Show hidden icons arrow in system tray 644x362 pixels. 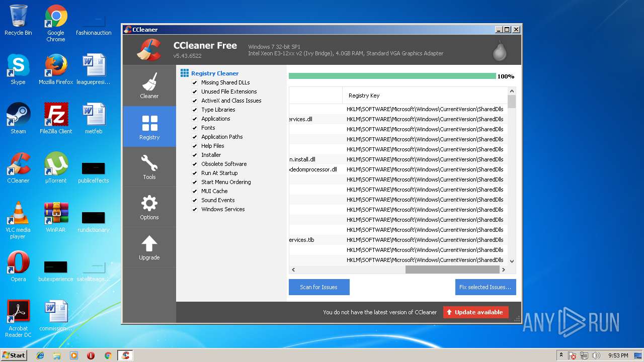pyautogui.click(x=561, y=355)
